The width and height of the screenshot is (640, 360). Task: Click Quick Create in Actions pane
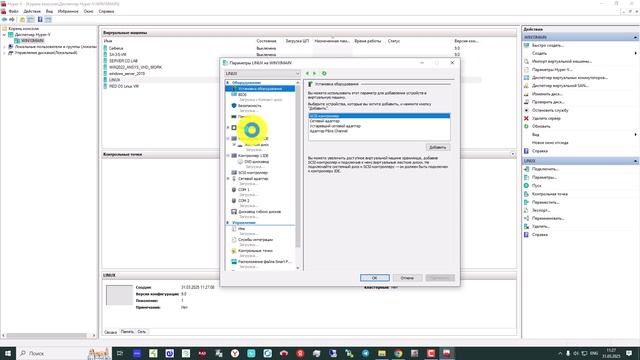(547, 45)
